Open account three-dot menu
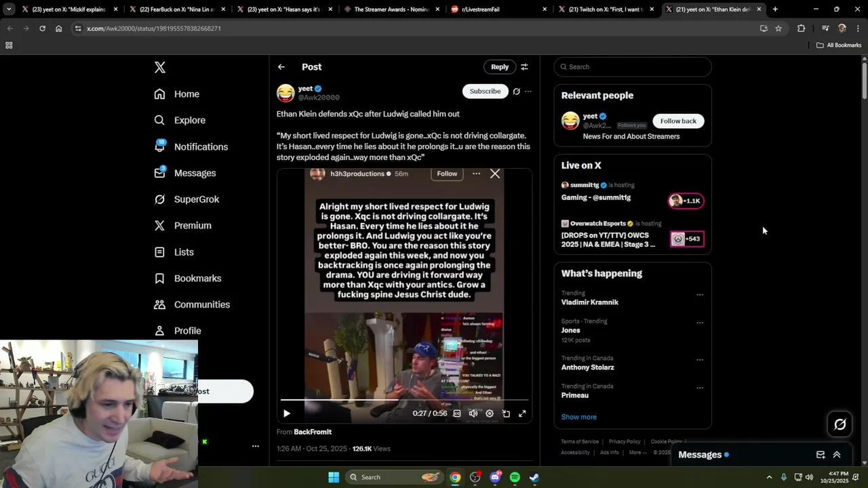The height and width of the screenshot is (488, 868). click(x=256, y=446)
